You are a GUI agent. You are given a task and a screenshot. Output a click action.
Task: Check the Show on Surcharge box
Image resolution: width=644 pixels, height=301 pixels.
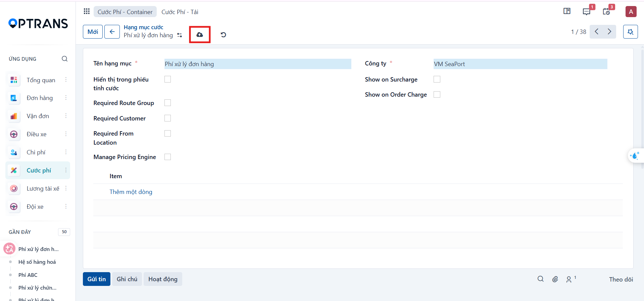(437, 79)
